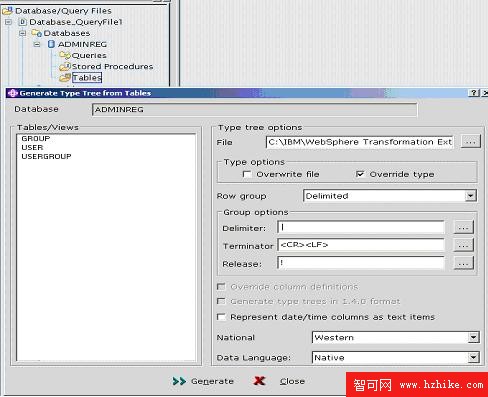Select USER in Tables/Views list
The width and height of the screenshot is (488, 397).
pyautogui.click(x=32, y=147)
